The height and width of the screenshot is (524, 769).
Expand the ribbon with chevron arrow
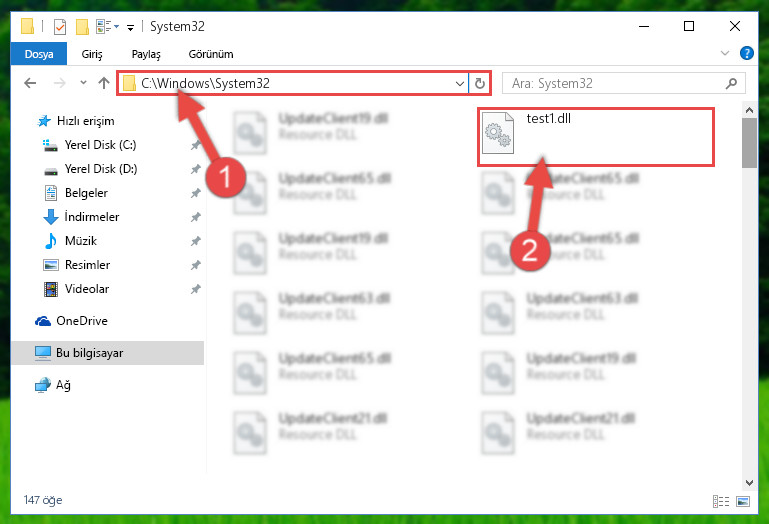tap(725, 53)
